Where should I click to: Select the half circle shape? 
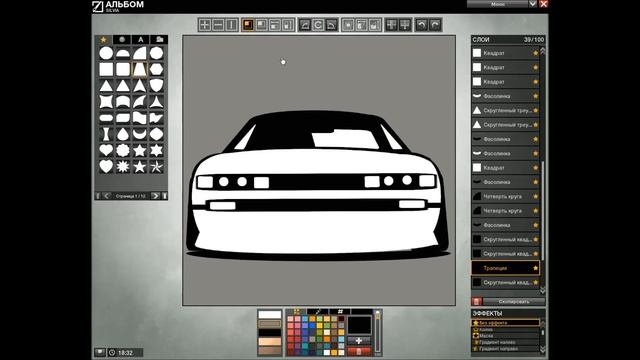[x=123, y=53]
